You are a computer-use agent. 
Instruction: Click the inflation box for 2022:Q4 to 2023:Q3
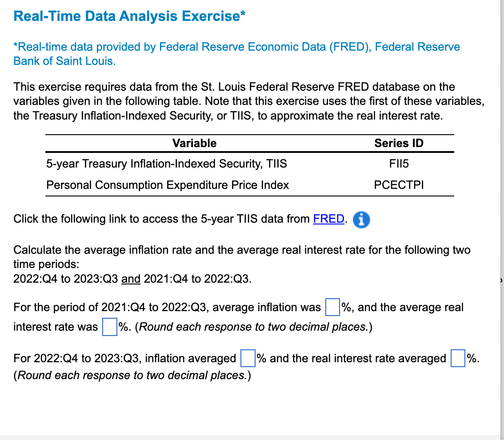(x=248, y=358)
